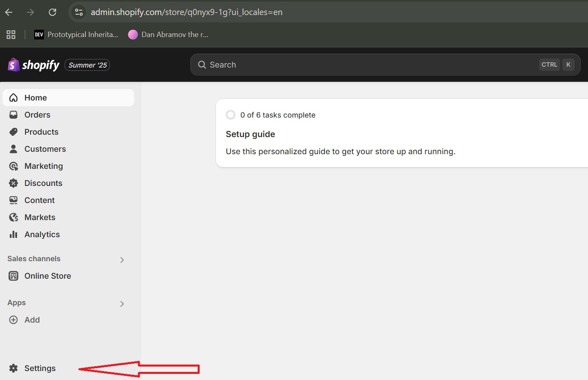588x380 pixels.
Task: Click the Marketing target icon
Action: click(x=13, y=166)
